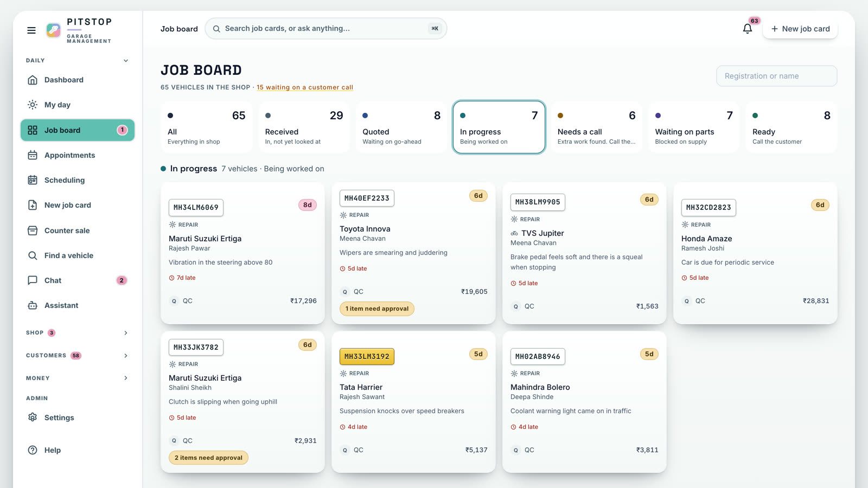The height and width of the screenshot is (488, 868).
Task: Open the MH33LM3192 Tata Harrier plate
Action: click(x=367, y=356)
